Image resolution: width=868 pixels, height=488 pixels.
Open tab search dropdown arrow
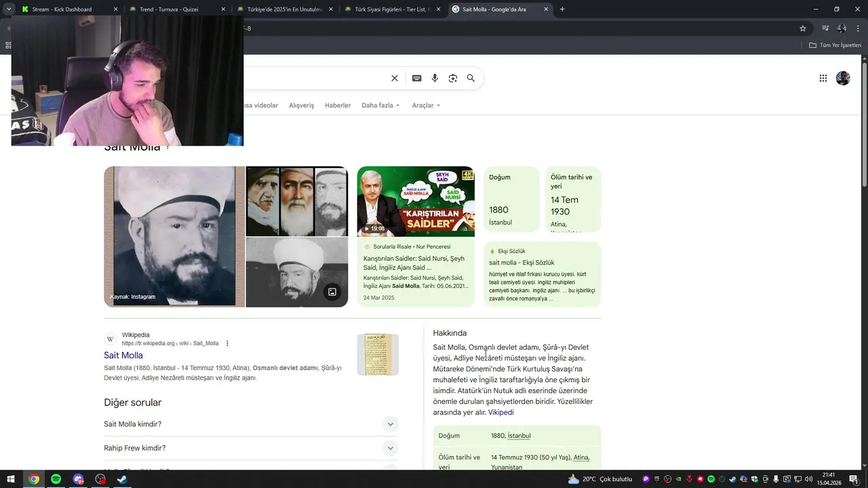click(9, 9)
